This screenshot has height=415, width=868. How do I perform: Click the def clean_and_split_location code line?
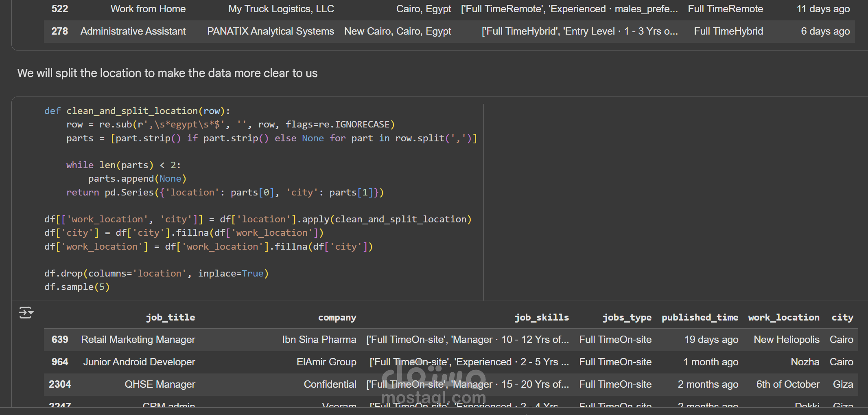[137, 111]
